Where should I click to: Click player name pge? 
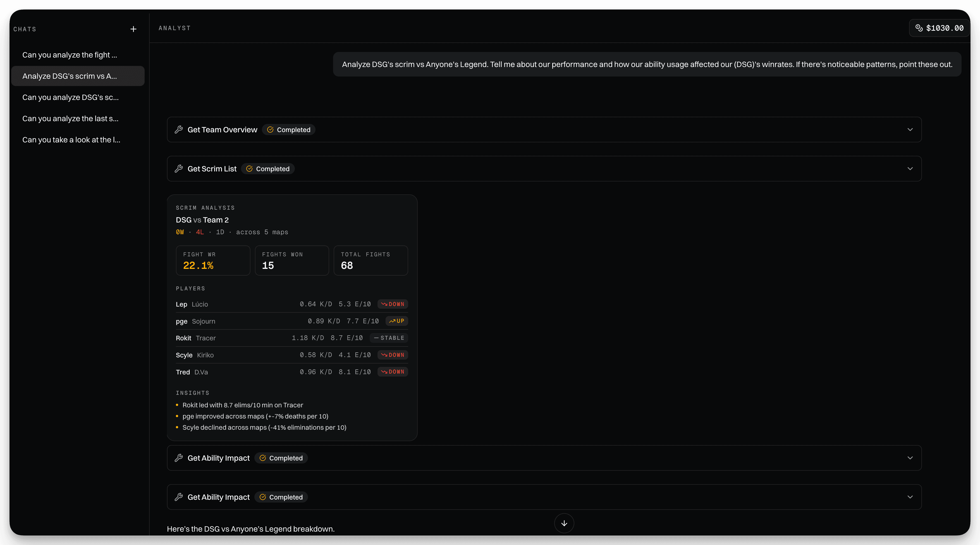[181, 321]
